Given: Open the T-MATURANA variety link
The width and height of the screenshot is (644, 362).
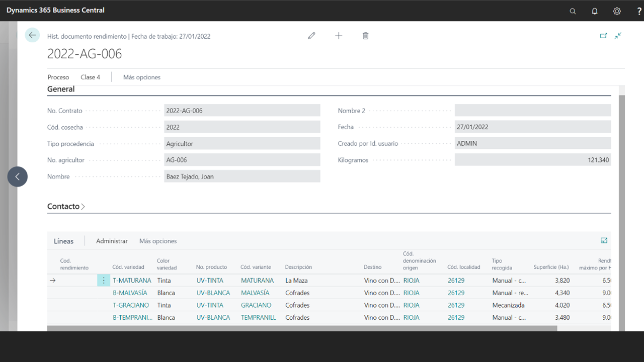Looking at the screenshot, I should coord(132,281).
